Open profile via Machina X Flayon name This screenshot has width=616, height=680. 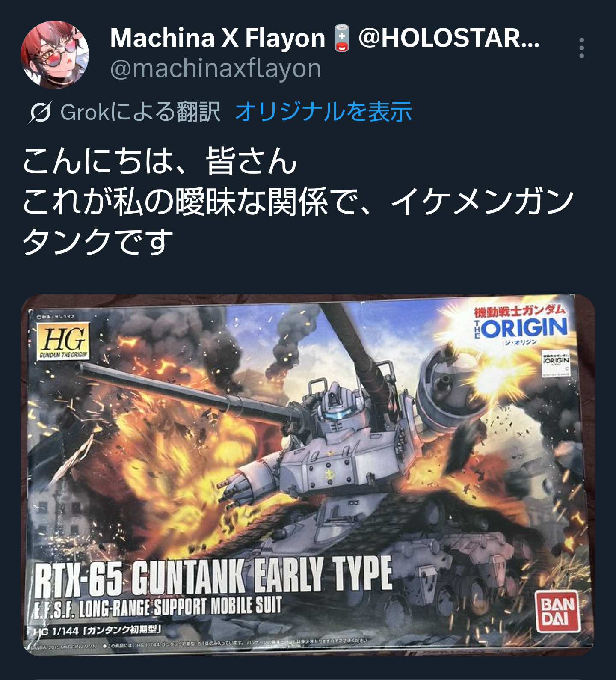coord(218,38)
